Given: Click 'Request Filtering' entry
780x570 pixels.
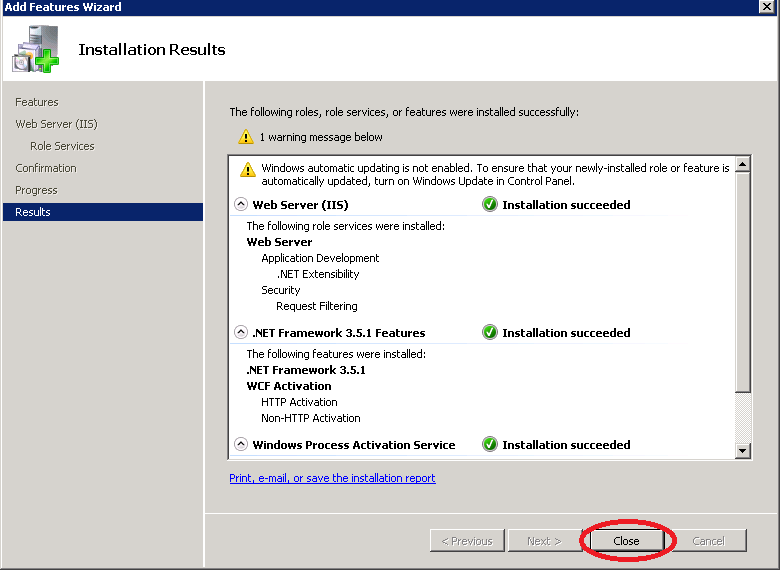Looking at the screenshot, I should click(317, 306).
